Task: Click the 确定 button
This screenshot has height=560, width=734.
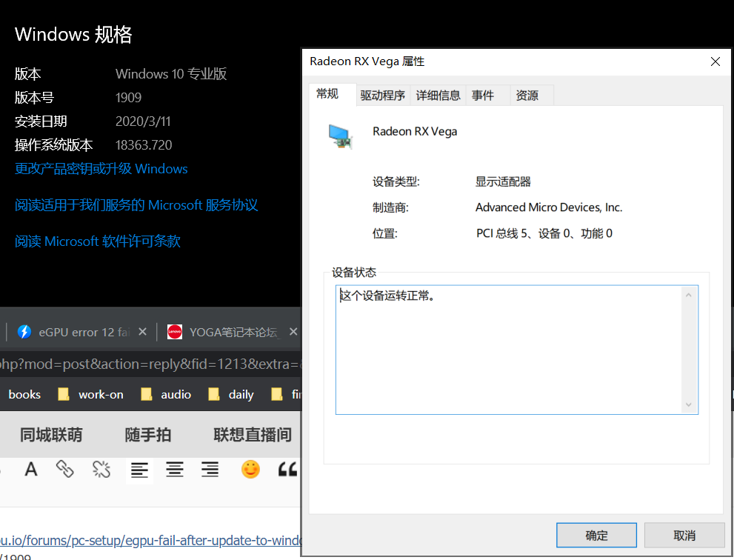Action: pos(596,535)
